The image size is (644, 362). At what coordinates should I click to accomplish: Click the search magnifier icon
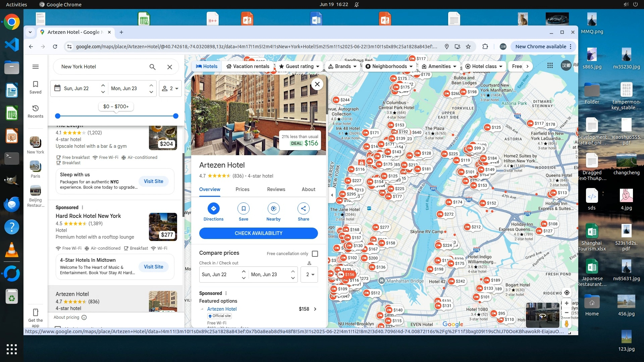coord(152,67)
